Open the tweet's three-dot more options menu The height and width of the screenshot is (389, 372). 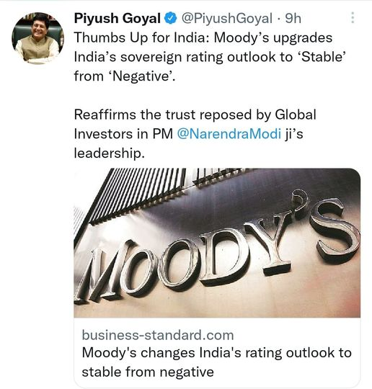[x=352, y=18]
